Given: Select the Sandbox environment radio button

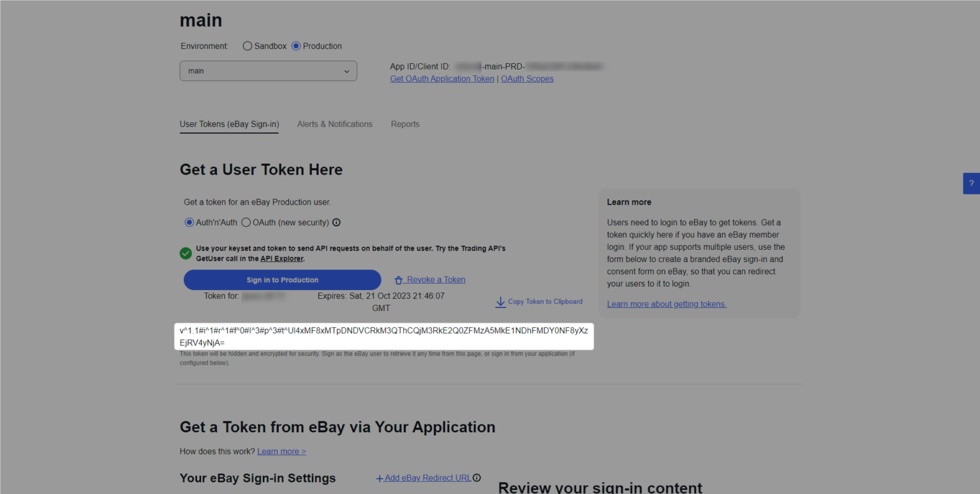Looking at the screenshot, I should point(248,46).
